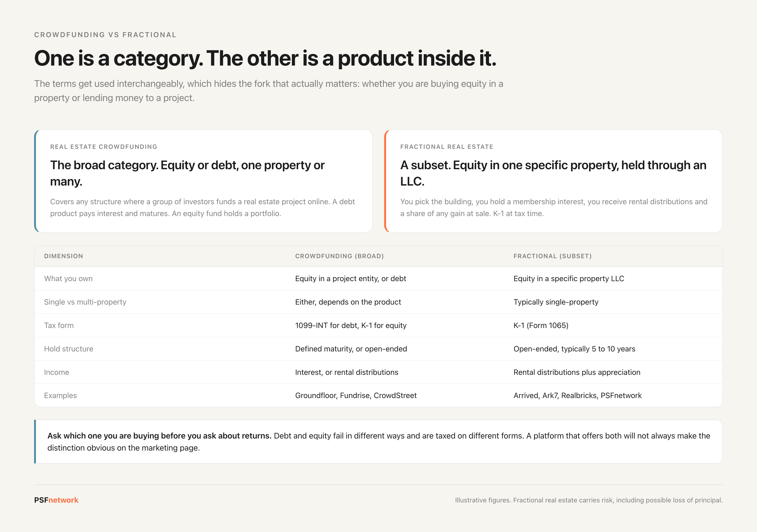Image resolution: width=757 pixels, height=532 pixels.
Task: Select the Income row label
Action: tap(57, 372)
